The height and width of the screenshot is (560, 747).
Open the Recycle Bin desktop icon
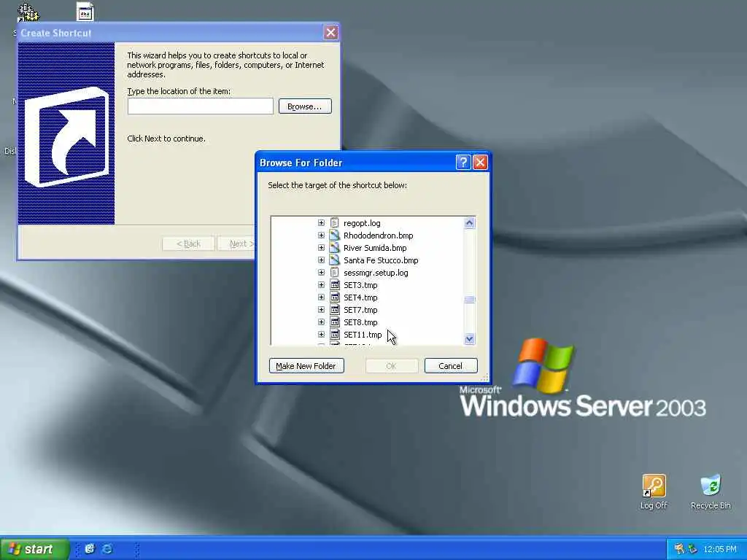tap(711, 491)
